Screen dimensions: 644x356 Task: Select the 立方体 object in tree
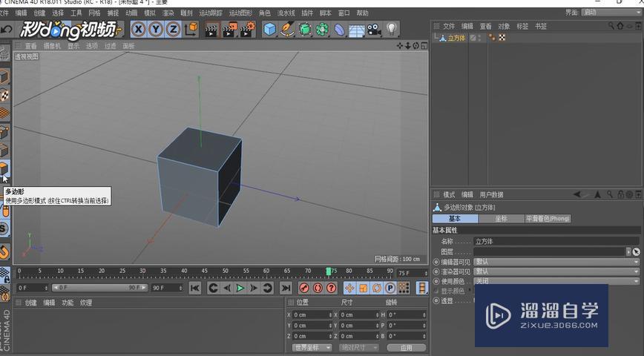click(456, 38)
